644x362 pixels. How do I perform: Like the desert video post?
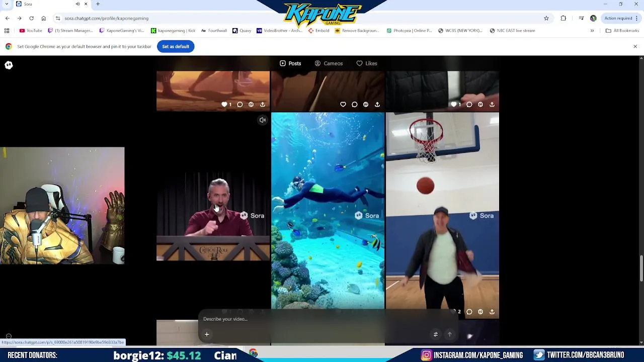(x=224, y=105)
